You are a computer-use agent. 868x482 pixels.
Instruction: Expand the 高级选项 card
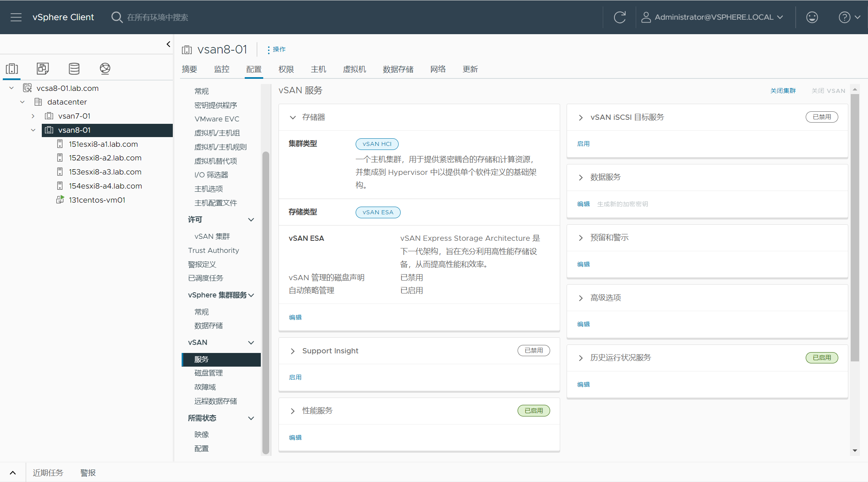click(x=581, y=298)
